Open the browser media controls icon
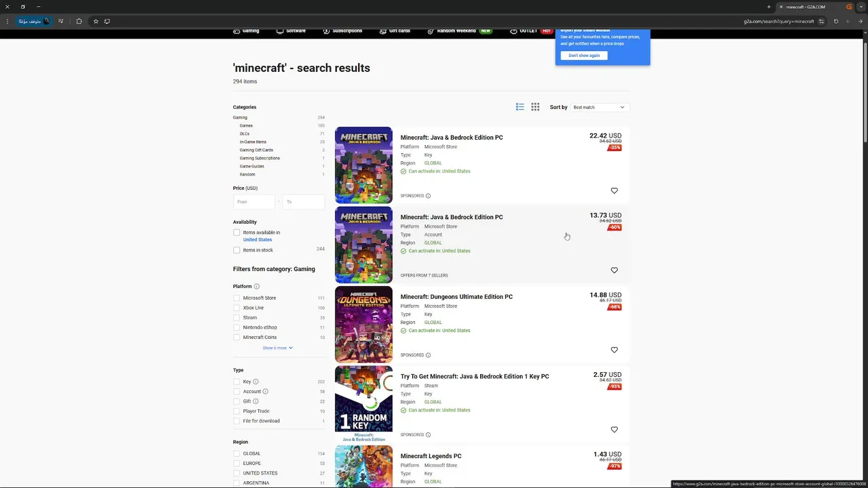The height and width of the screenshot is (488, 868). click(61, 21)
